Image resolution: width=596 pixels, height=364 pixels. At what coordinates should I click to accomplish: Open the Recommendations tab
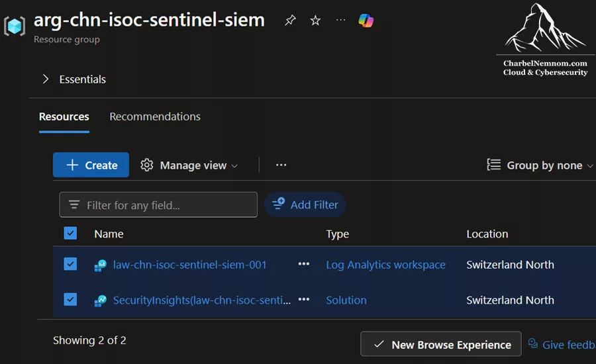click(x=155, y=116)
